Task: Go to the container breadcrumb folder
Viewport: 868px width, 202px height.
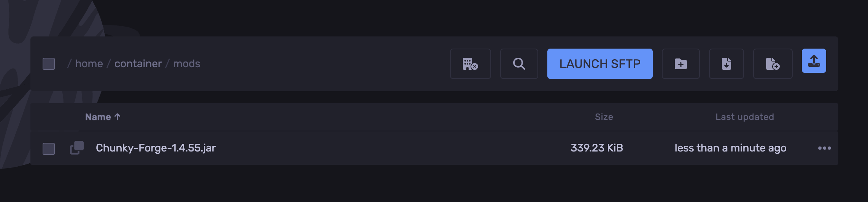Action: coord(138,64)
